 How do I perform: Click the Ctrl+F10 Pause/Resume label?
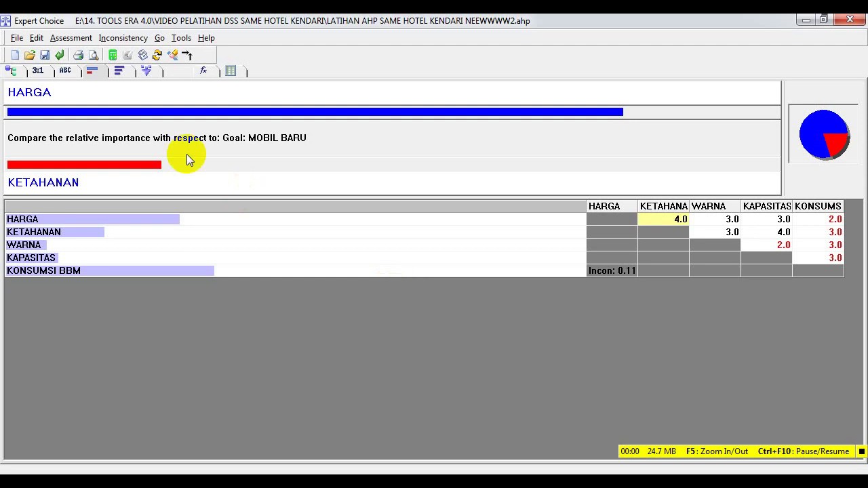click(804, 451)
